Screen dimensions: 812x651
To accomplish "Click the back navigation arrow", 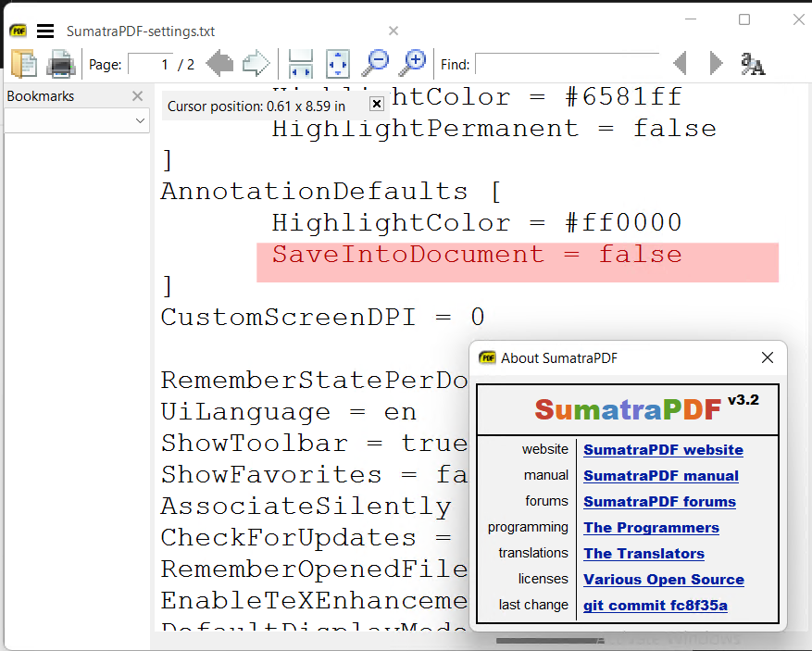I will click(x=219, y=64).
